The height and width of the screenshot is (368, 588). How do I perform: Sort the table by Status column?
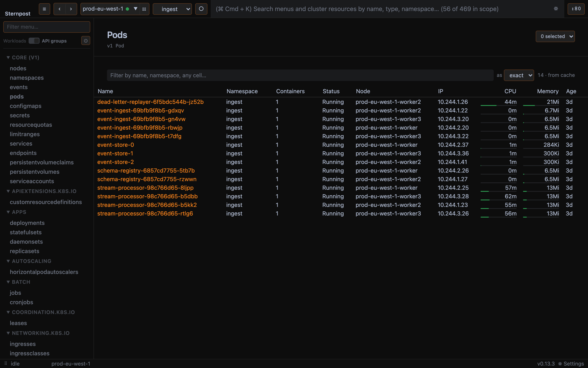[331, 91]
